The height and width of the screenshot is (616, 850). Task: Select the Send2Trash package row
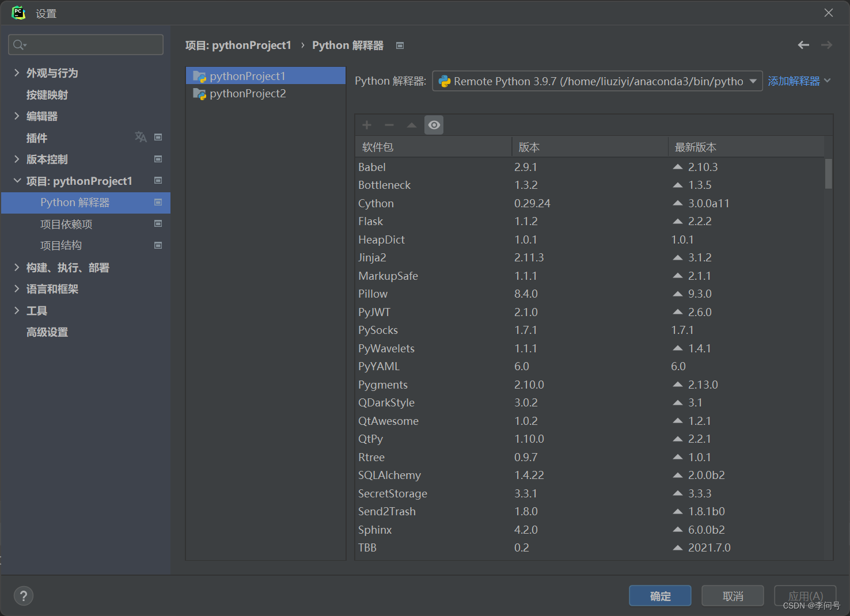590,511
